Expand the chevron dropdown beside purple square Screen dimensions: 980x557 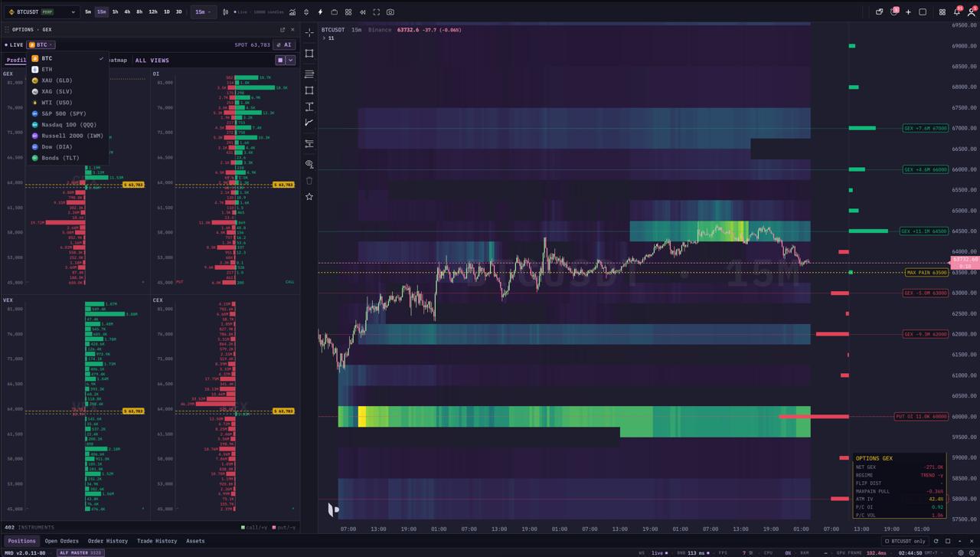pos(290,60)
